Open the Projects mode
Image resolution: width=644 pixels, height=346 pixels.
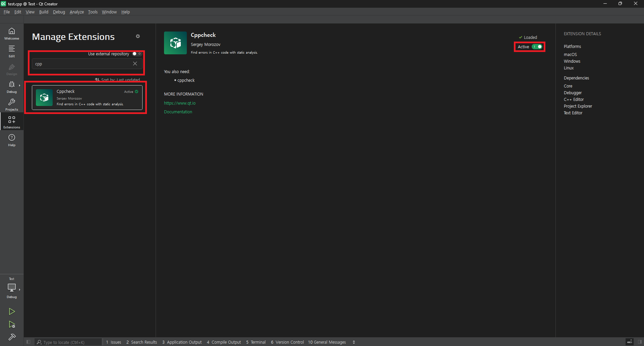coord(12,105)
